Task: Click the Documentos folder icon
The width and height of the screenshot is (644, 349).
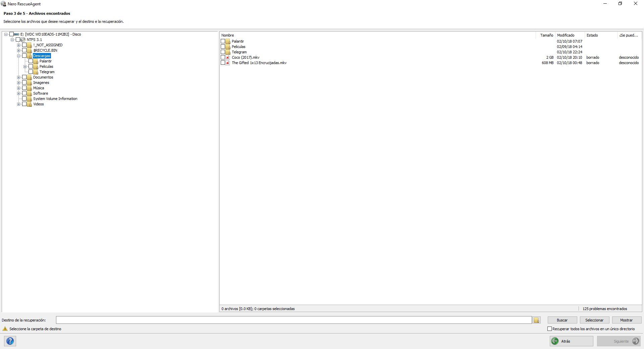Action: [30, 77]
